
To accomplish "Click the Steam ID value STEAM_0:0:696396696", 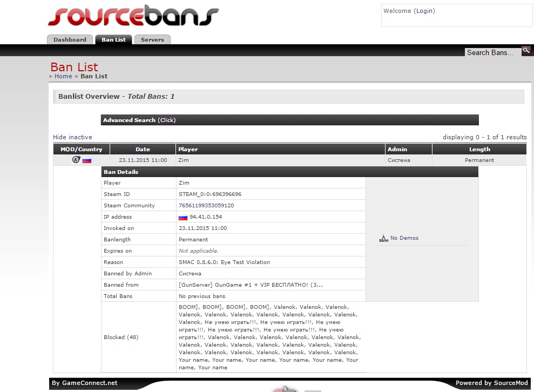I will [210, 194].
